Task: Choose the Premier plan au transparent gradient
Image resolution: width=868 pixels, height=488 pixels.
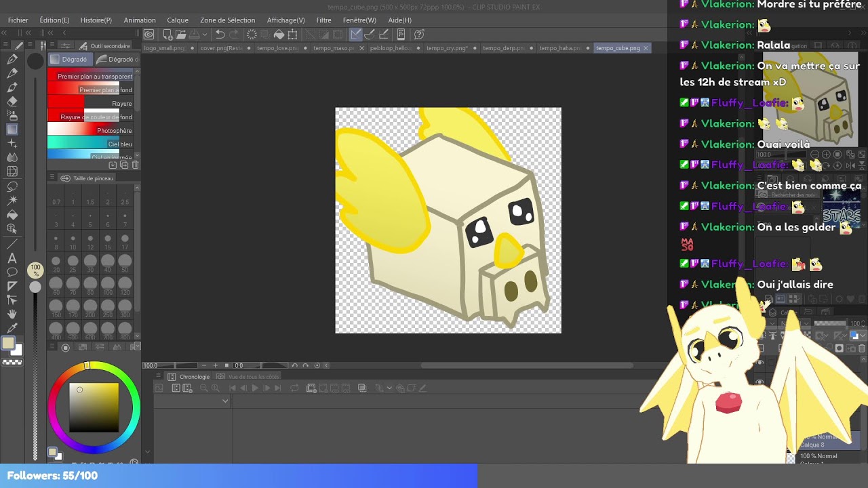Action: (90, 76)
